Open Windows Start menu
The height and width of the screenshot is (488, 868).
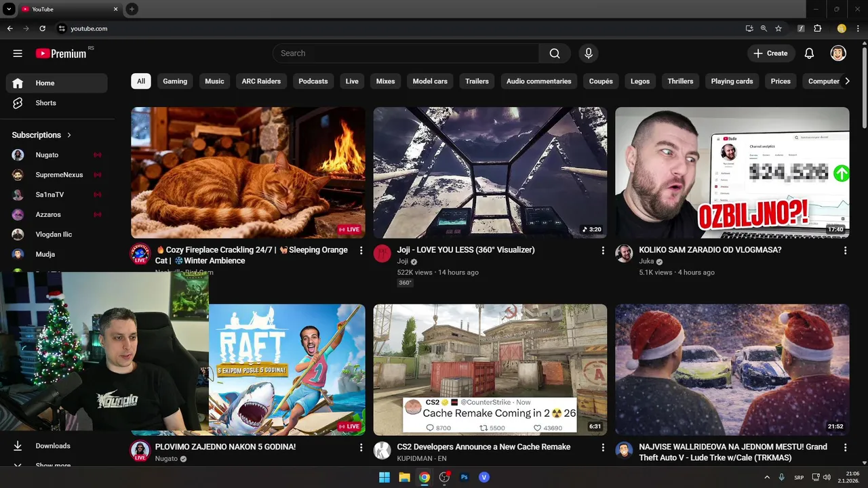pos(384,477)
